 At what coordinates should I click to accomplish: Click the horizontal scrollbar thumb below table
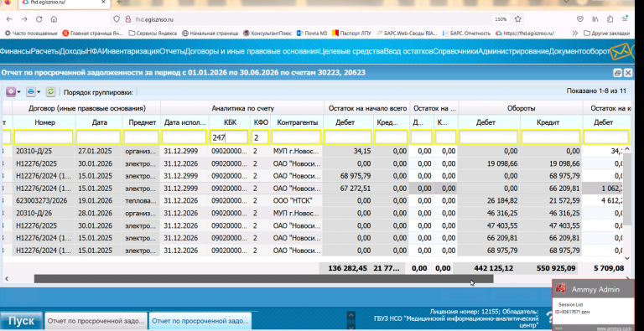[x=263, y=279]
